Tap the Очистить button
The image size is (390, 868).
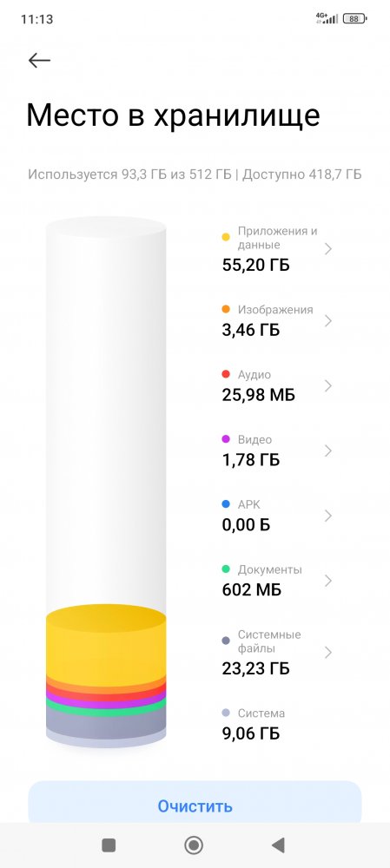(195, 806)
